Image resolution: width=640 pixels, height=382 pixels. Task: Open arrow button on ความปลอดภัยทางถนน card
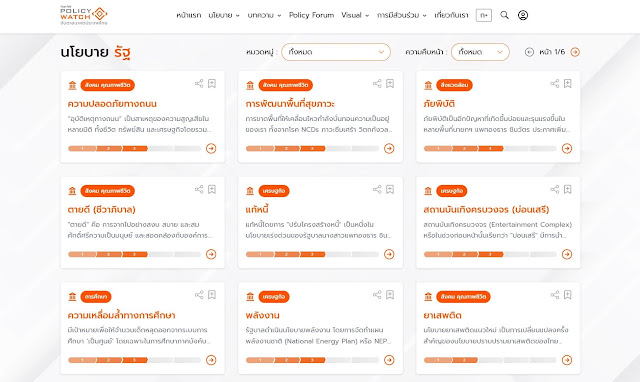tap(211, 149)
